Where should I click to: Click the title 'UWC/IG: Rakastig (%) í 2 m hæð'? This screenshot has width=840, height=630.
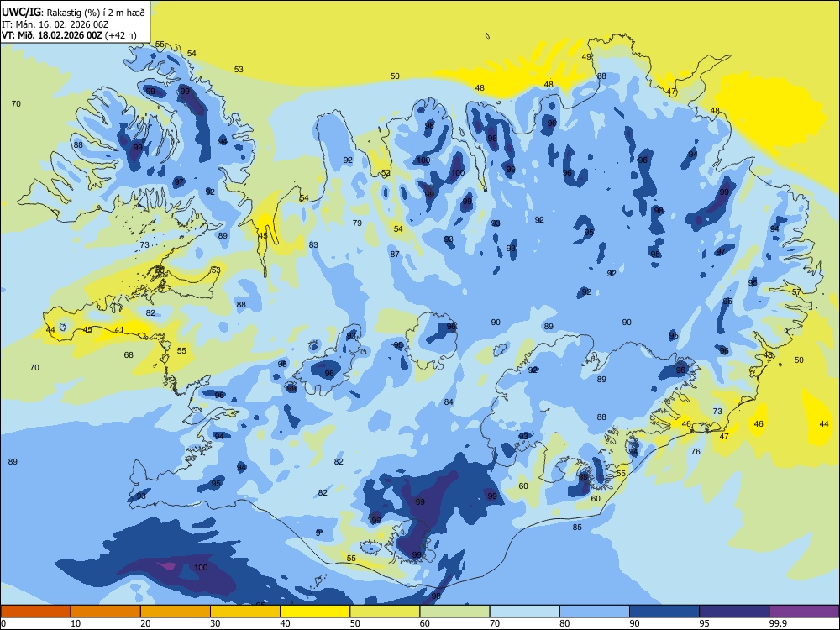point(73,12)
